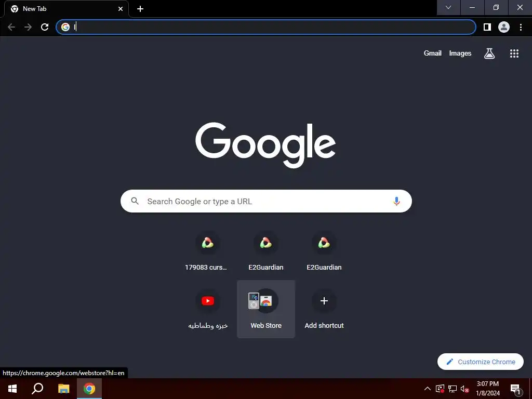This screenshot has height=399, width=532.
Task: Go back using the back arrow
Action: (x=11, y=27)
